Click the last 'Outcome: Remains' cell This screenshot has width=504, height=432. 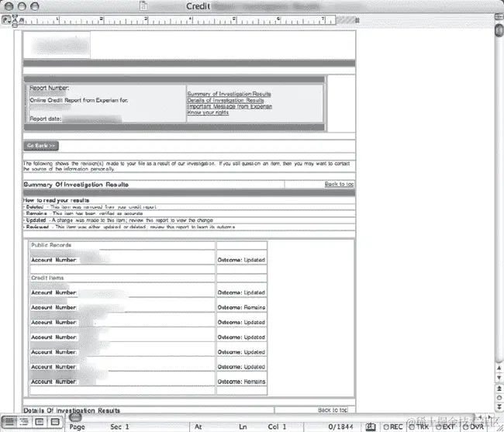point(241,382)
